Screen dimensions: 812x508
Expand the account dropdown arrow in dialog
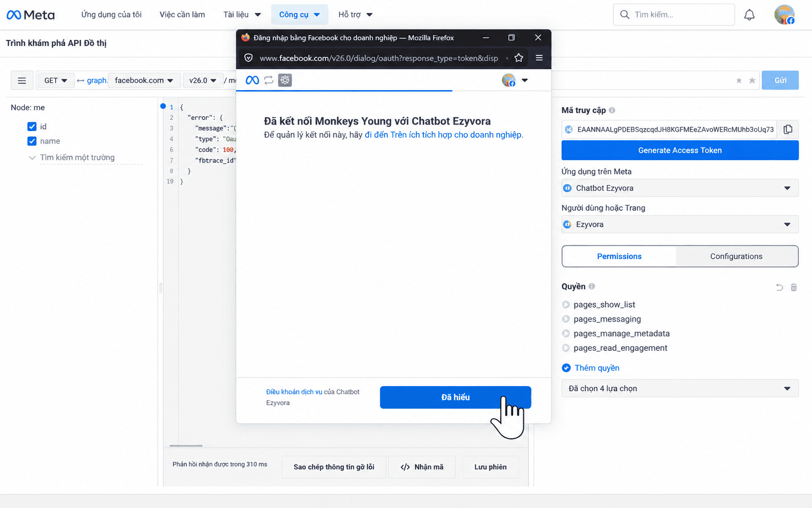click(525, 80)
